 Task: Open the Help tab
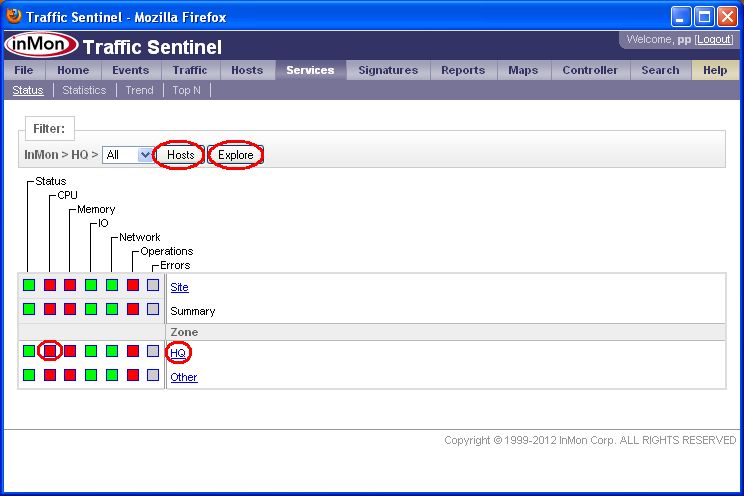[x=715, y=70]
